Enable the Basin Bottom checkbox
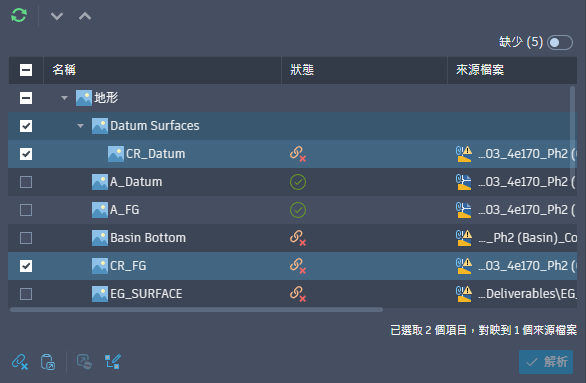 tap(26, 238)
